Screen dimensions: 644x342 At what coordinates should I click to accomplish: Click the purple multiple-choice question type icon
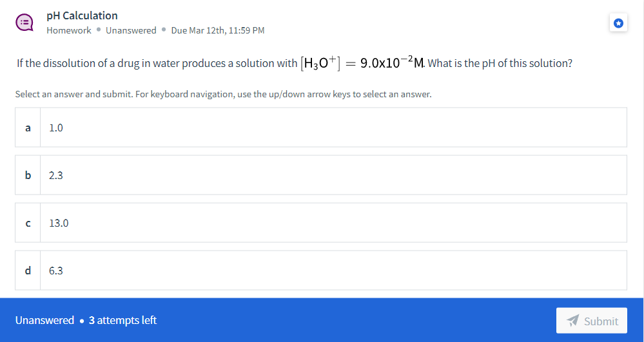point(24,23)
